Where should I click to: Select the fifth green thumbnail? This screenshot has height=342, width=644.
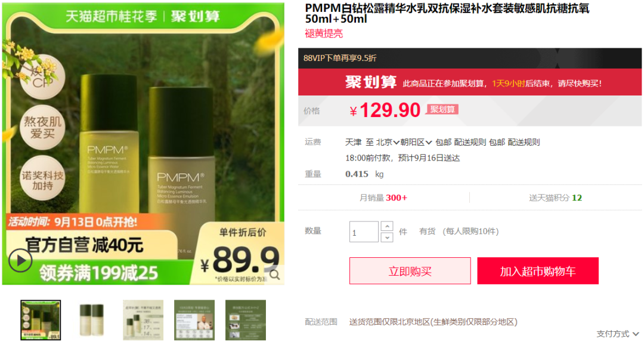pyautogui.click(x=246, y=320)
